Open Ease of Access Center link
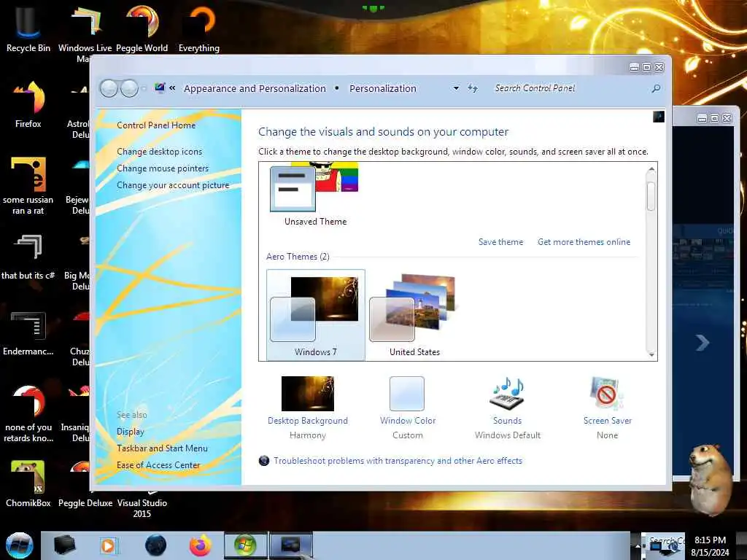This screenshot has width=747, height=560. [x=158, y=464]
